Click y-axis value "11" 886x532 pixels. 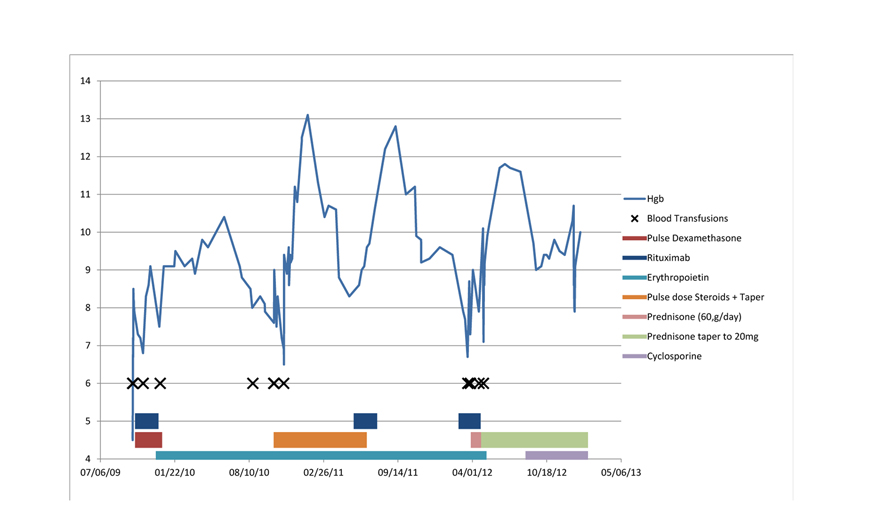(85, 194)
